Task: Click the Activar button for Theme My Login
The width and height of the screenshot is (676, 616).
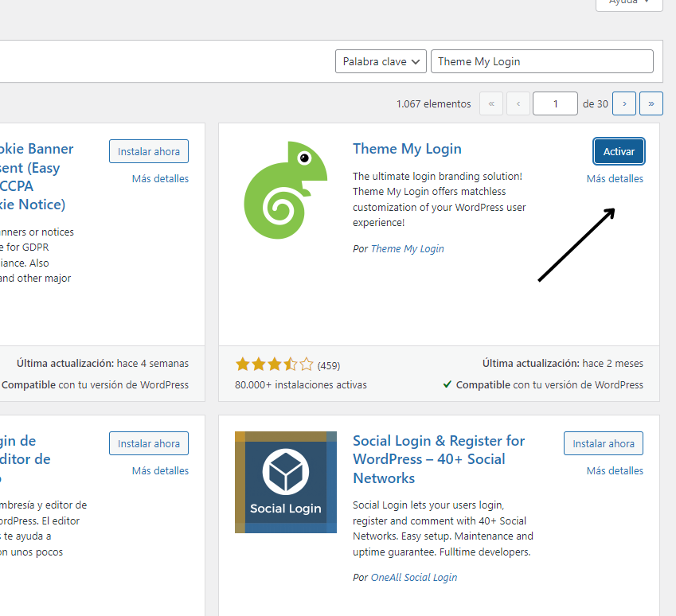Action: (x=619, y=151)
